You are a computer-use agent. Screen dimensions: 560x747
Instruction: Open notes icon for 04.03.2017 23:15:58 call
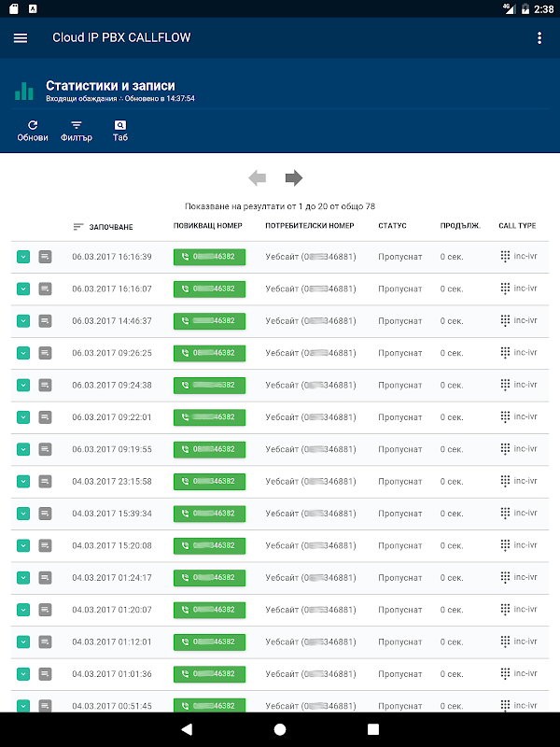[45, 481]
